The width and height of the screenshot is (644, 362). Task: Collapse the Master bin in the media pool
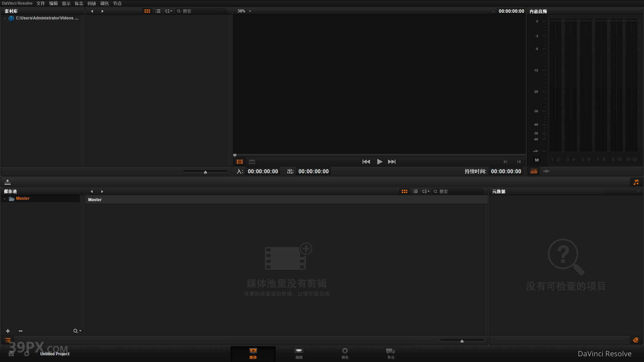pyautogui.click(x=5, y=198)
